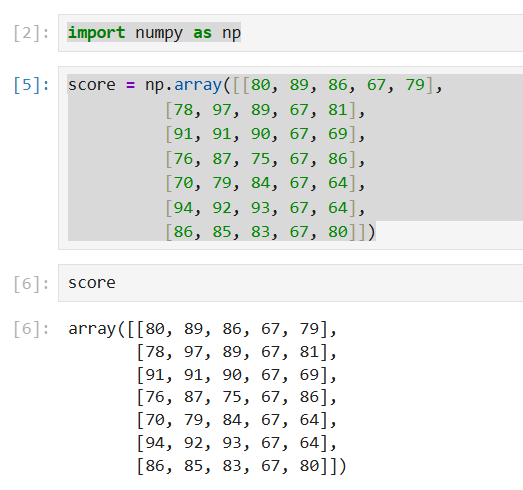The image size is (523, 490).
Task: Click the score array definition code cell
Action: 291,158
